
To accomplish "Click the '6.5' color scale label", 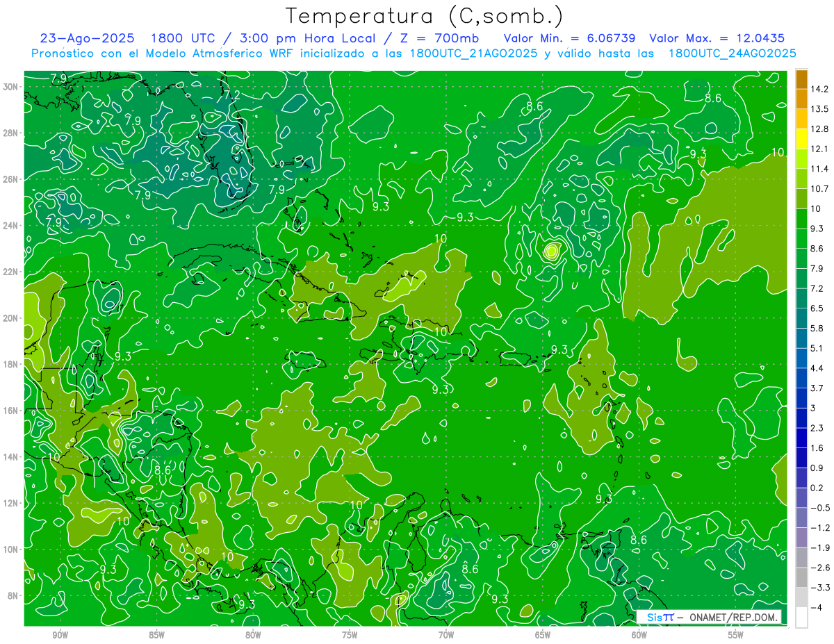I will (817, 308).
